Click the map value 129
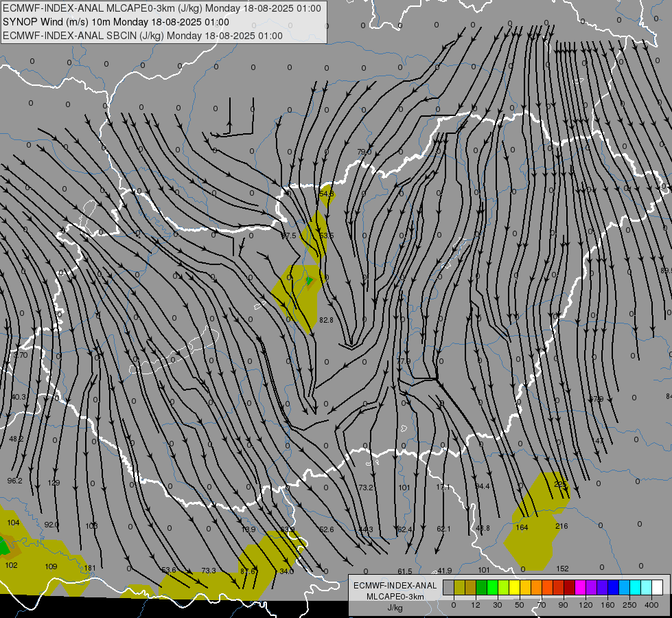Viewport: 672px width, 618px height. (x=54, y=483)
